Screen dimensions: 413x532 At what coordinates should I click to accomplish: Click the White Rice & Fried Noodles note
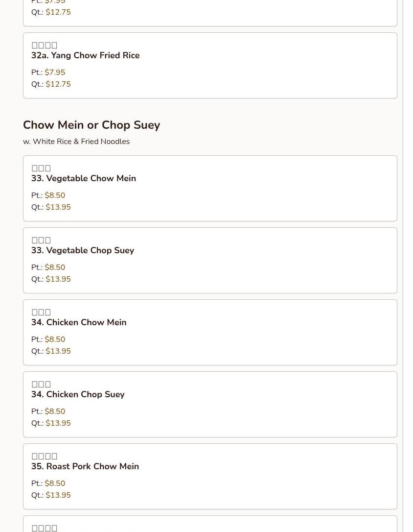pos(76,142)
